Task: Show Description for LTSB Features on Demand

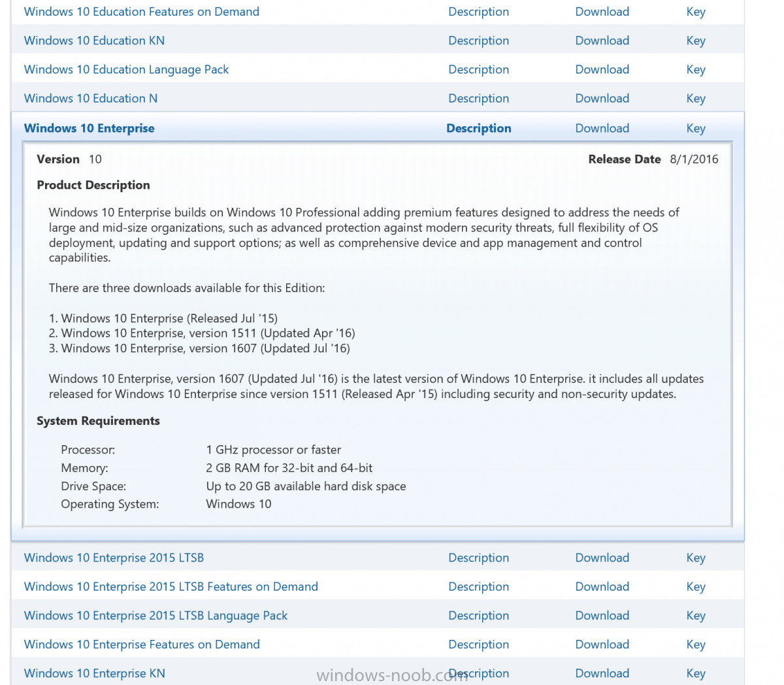Action: [478, 586]
